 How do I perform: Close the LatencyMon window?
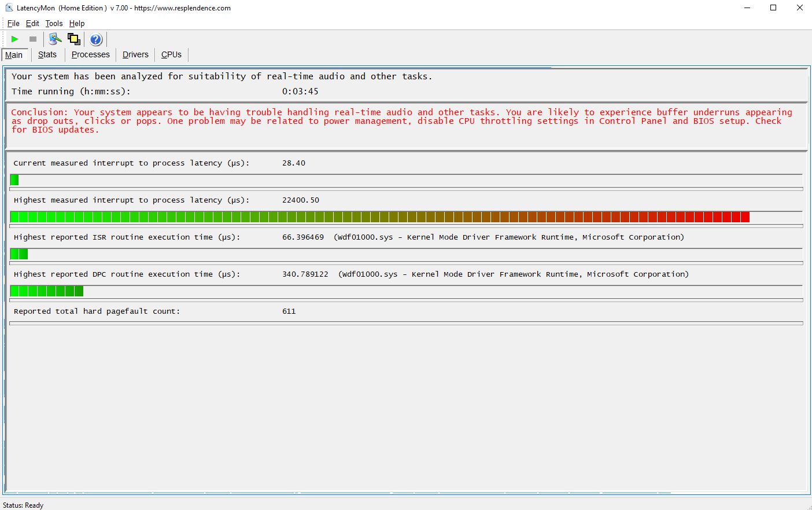pos(800,8)
